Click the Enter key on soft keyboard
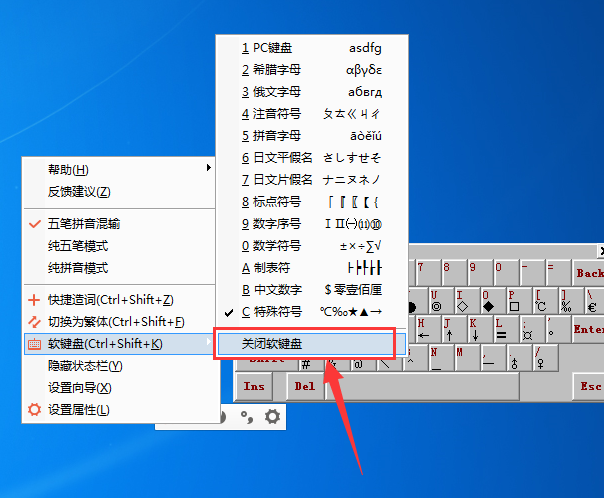The image size is (604, 498). (588, 329)
